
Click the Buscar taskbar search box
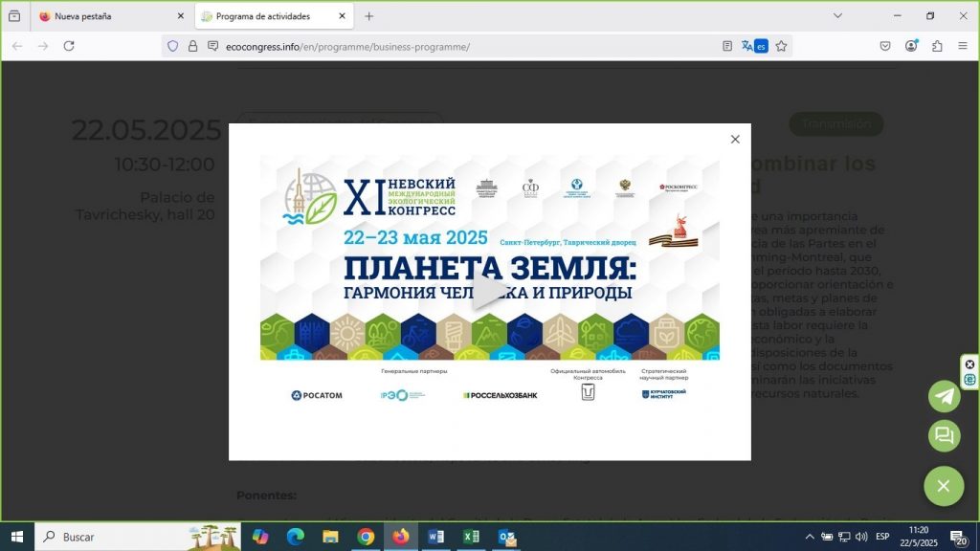coord(138,537)
